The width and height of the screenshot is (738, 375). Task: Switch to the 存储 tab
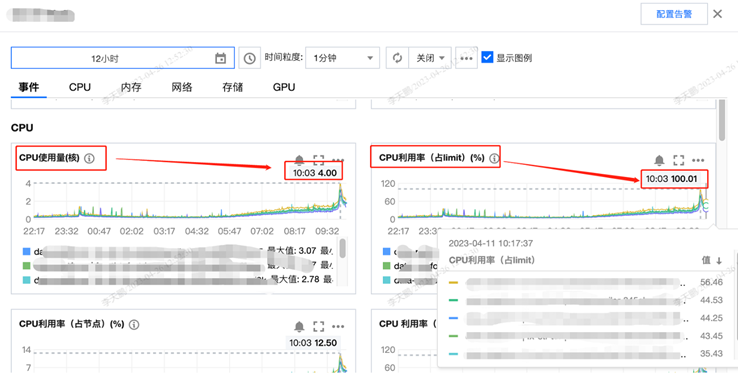tap(233, 87)
